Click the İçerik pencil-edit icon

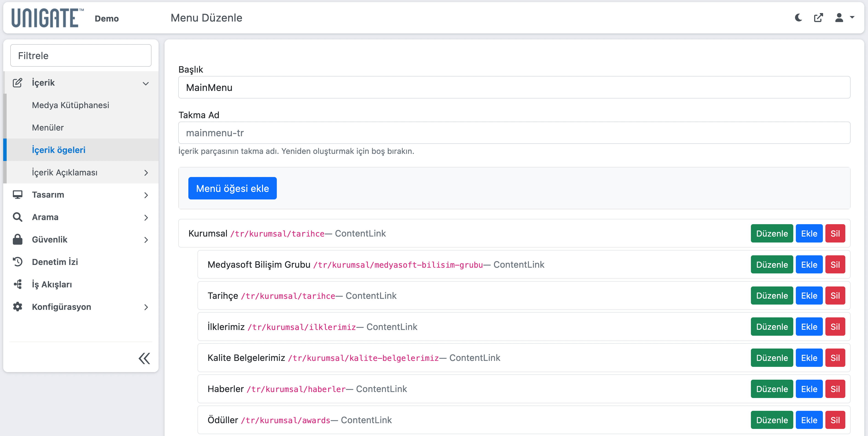(17, 83)
